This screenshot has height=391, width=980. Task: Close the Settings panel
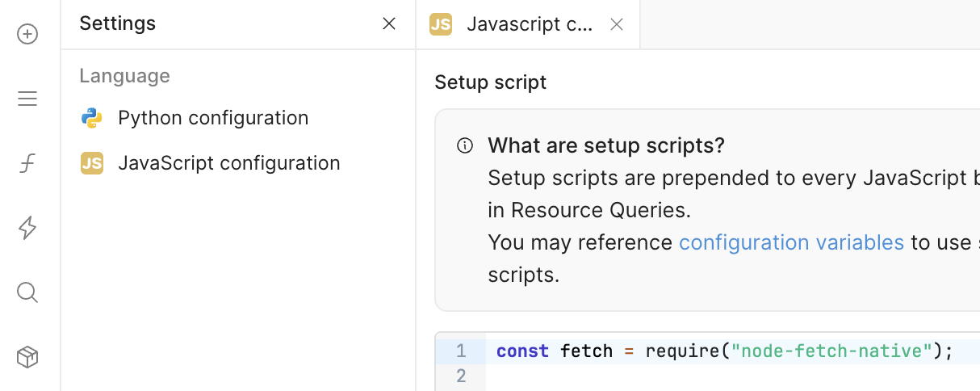pos(389,24)
